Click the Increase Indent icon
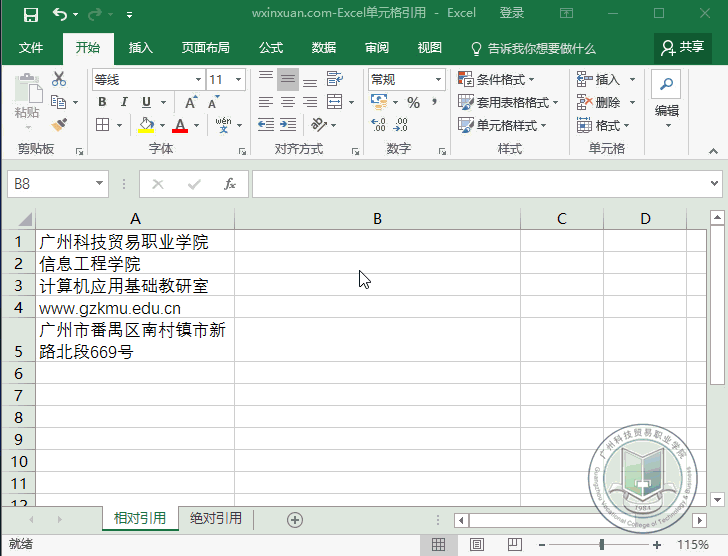This screenshot has height=556, width=728. pos(289,125)
